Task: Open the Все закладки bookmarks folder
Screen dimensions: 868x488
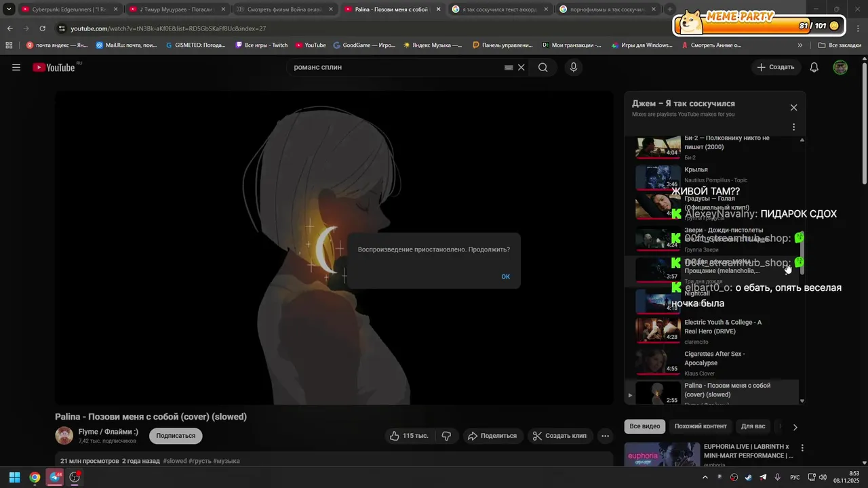Action: point(840,45)
